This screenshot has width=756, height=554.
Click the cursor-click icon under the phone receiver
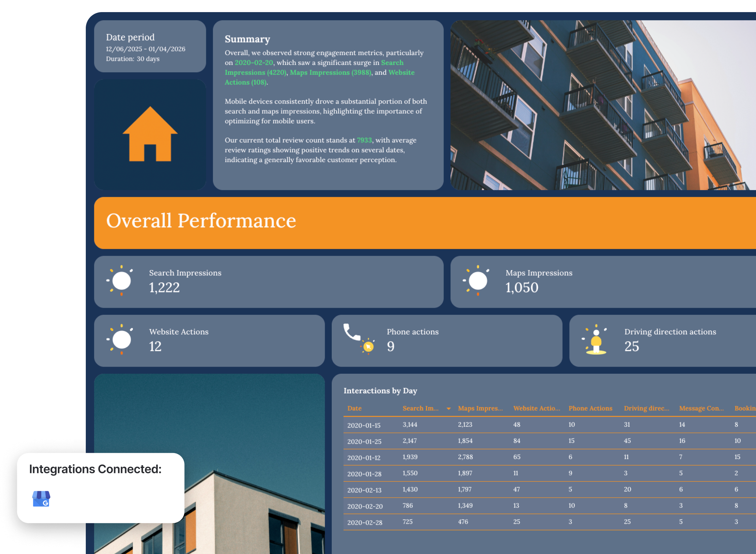tap(368, 346)
